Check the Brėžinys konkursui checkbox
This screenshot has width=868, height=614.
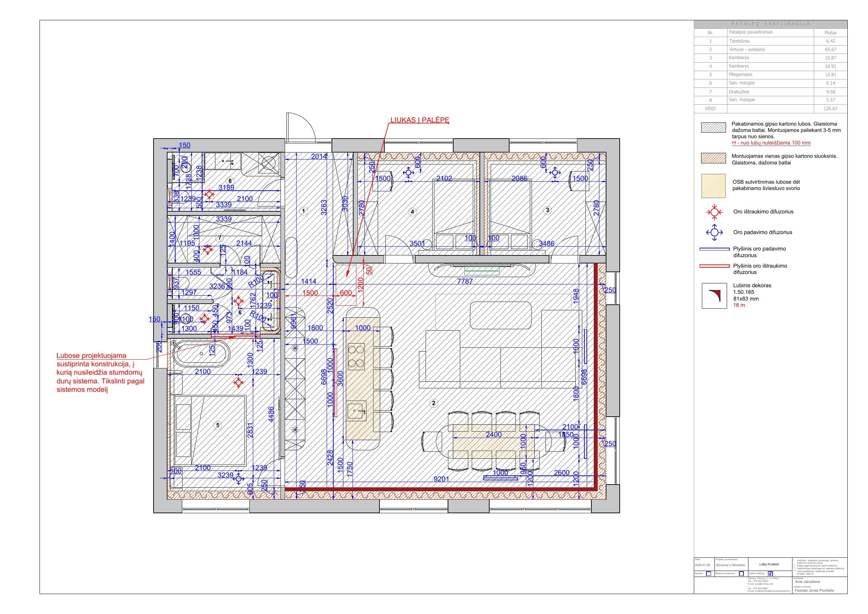(x=741, y=574)
